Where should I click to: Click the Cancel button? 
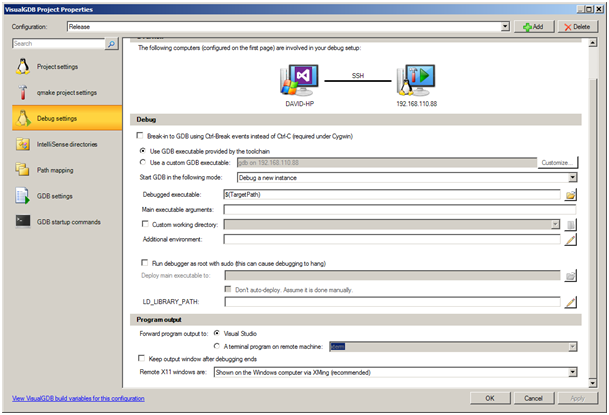click(533, 398)
